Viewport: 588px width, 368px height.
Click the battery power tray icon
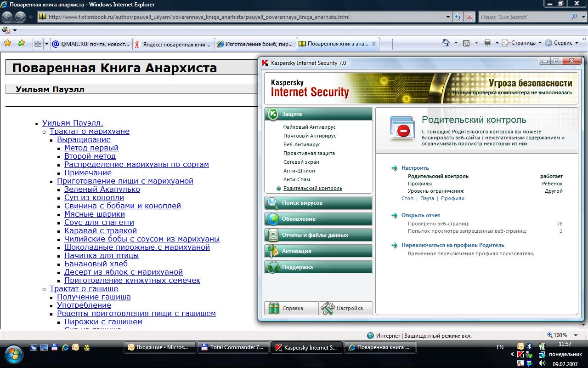[542, 346]
